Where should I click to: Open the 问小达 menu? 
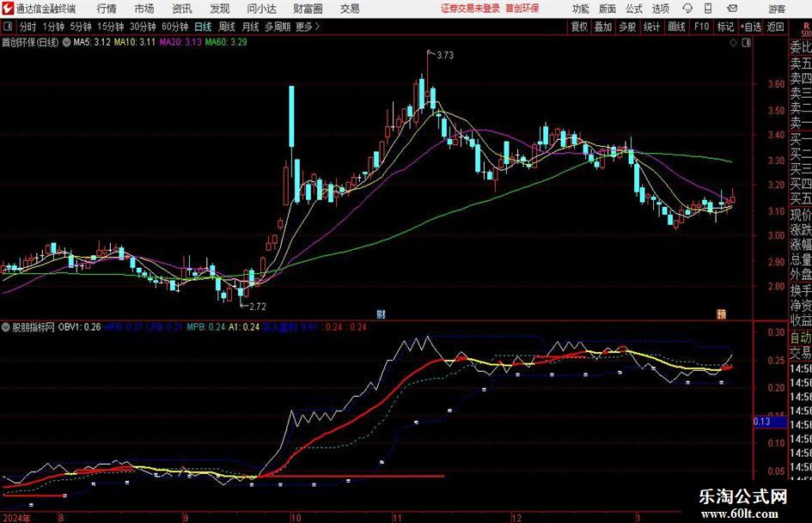[x=261, y=9]
